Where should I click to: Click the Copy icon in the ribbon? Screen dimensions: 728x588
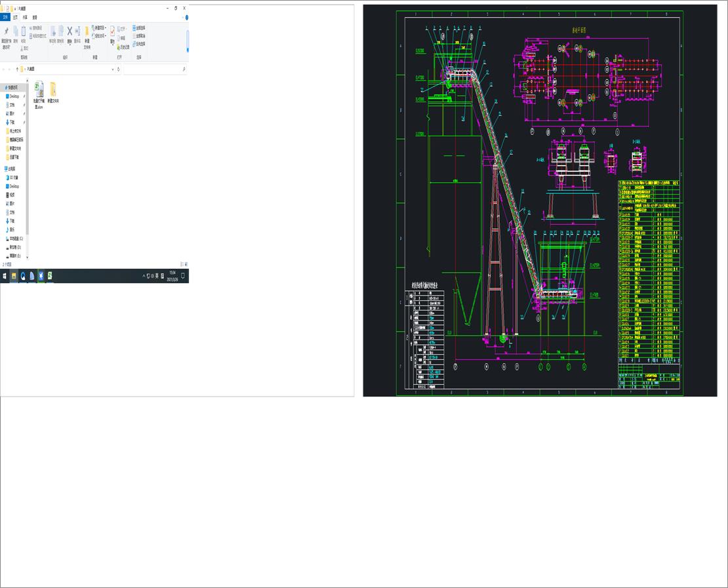[15, 31]
